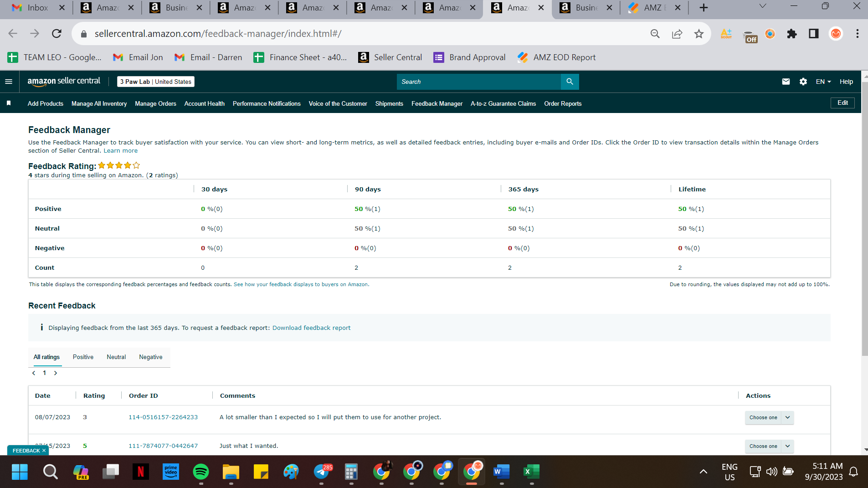Switch to the Inbox browser tab
The height and width of the screenshot is (488, 868).
(37, 8)
